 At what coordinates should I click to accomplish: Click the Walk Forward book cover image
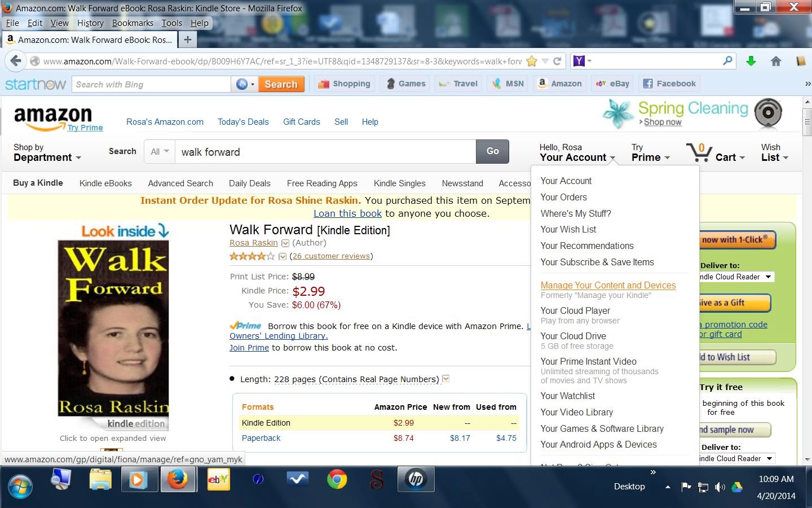tap(113, 328)
